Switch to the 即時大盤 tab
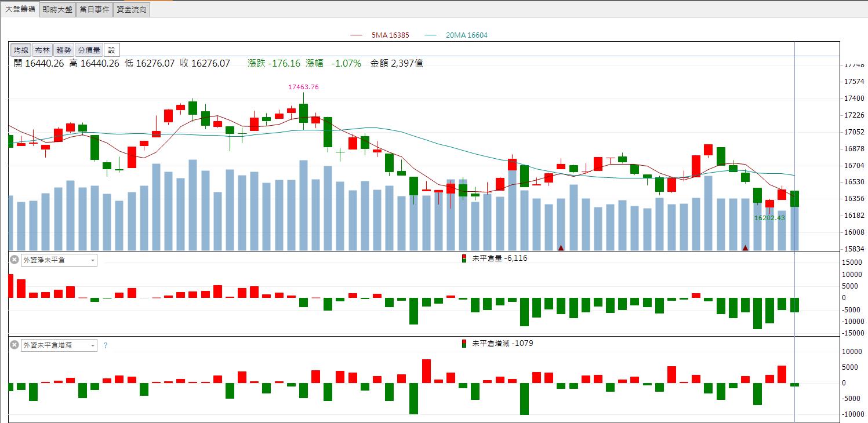The image size is (868, 423). click(58, 10)
